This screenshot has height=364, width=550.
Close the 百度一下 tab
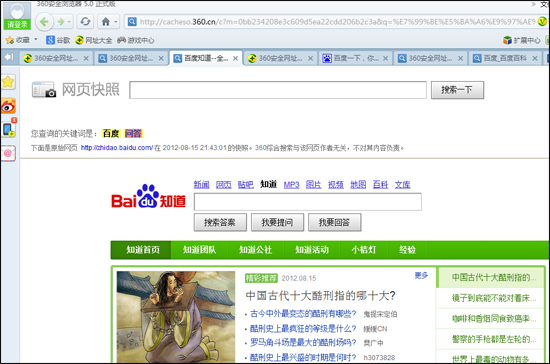(385, 59)
